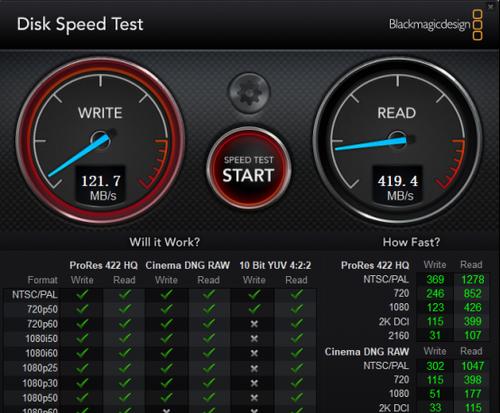
Task: Click the 'How Fast?' heading
Action: tap(411, 242)
